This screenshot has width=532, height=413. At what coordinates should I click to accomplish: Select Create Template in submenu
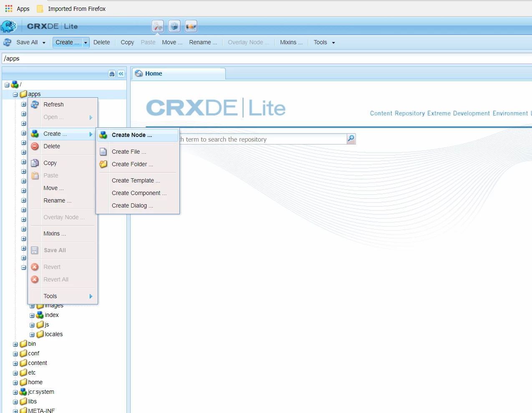click(x=138, y=180)
